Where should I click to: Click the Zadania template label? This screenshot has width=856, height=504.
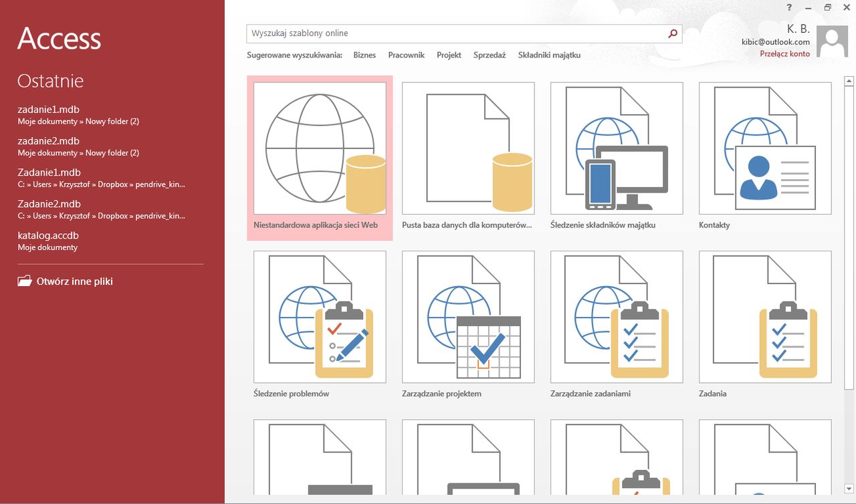coord(713,394)
